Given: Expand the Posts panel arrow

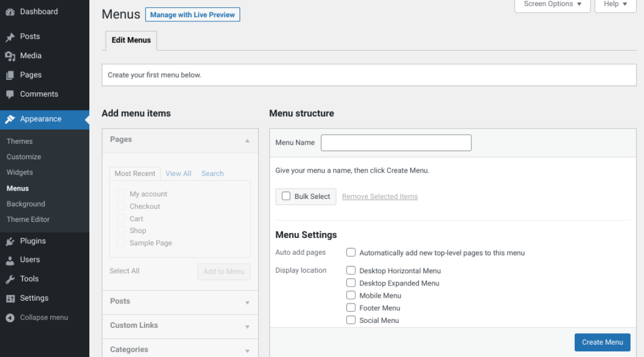Looking at the screenshot, I should 247,303.
